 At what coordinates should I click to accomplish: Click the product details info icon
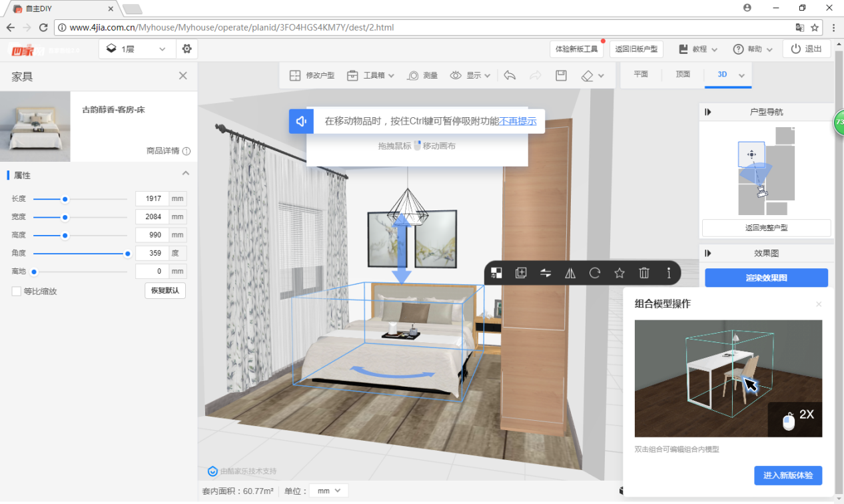pos(187,151)
